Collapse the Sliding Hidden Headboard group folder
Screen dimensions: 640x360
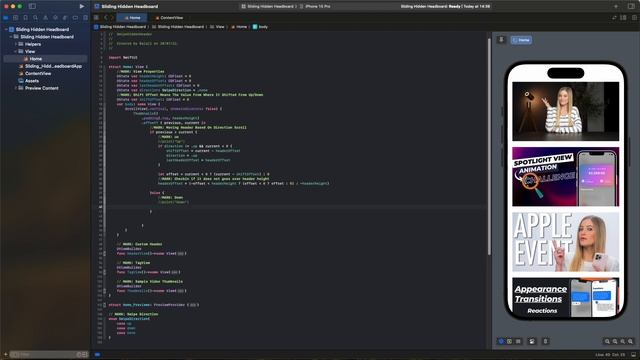(11, 37)
